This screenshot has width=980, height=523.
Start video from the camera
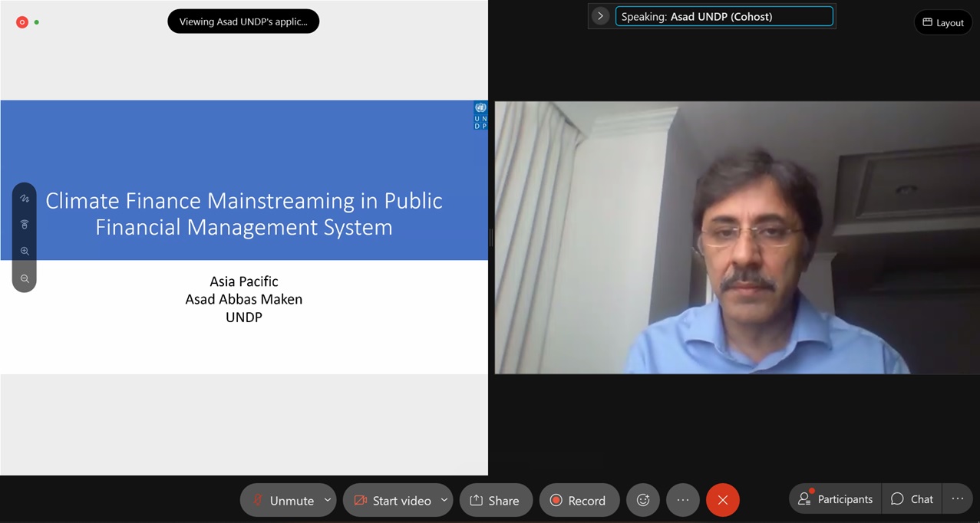(392, 500)
